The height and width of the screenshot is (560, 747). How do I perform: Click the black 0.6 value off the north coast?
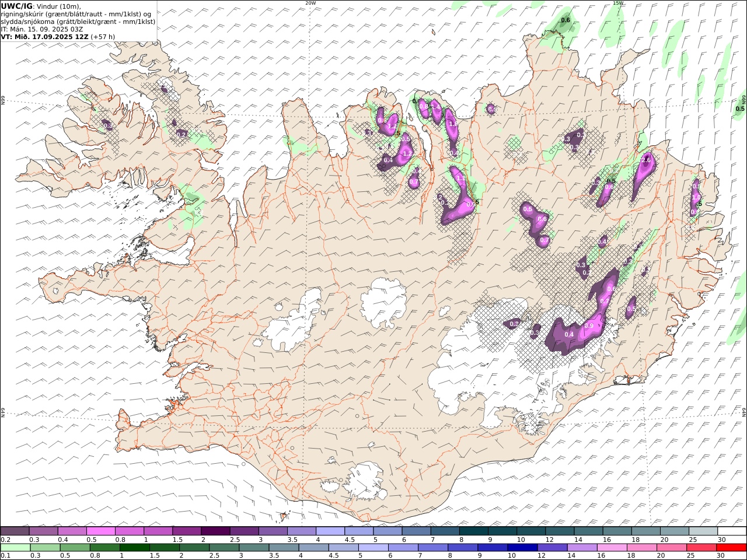565,20
